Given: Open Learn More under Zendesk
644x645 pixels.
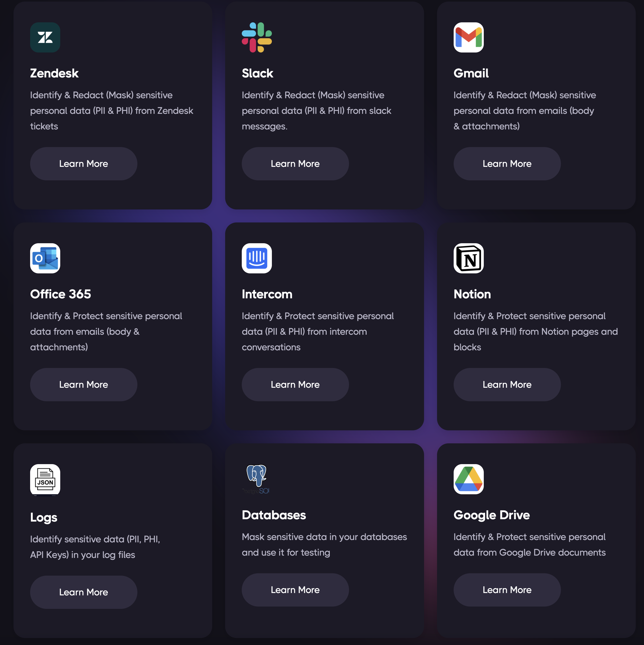Looking at the screenshot, I should (x=83, y=163).
